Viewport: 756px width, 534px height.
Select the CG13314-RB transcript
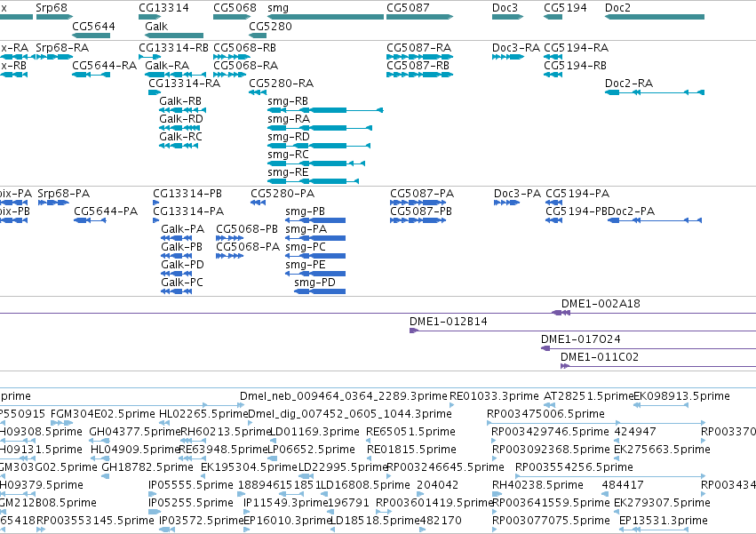[x=149, y=57]
